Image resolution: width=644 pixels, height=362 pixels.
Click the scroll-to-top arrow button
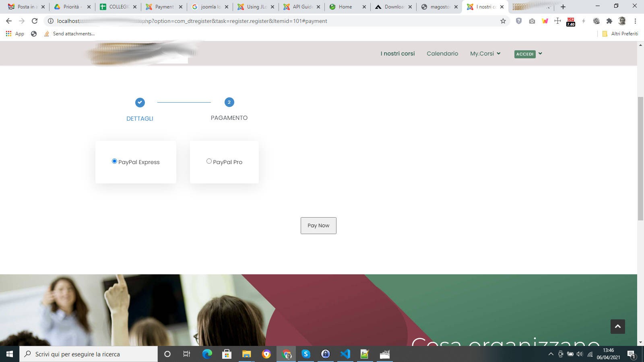618,327
